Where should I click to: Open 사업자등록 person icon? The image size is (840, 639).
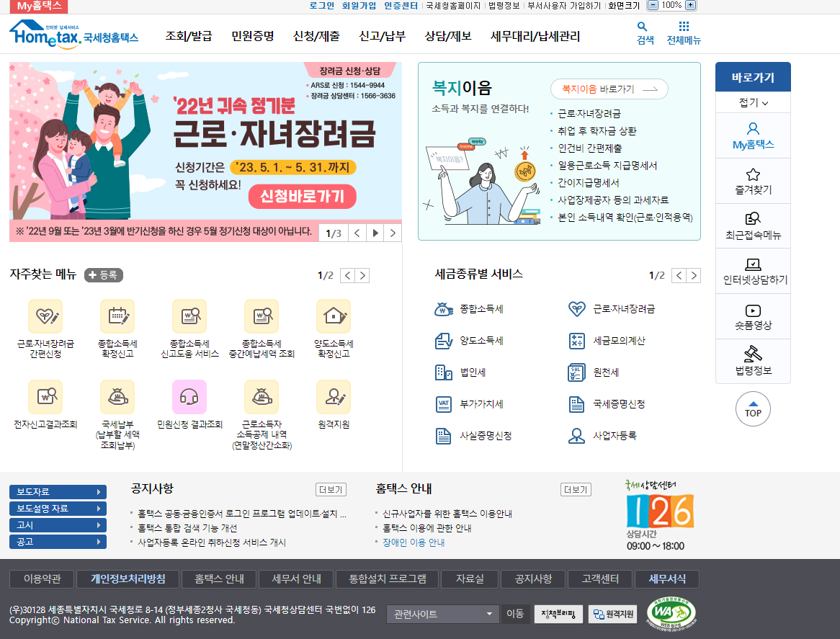tap(576, 435)
